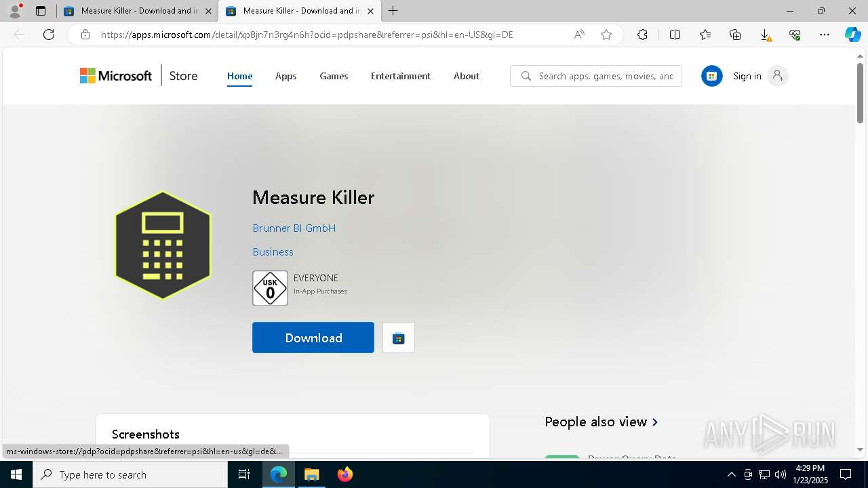Open File Explorer from taskbar
The height and width of the screenshot is (488, 868).
pyautogui.click(x=311, y=474)
